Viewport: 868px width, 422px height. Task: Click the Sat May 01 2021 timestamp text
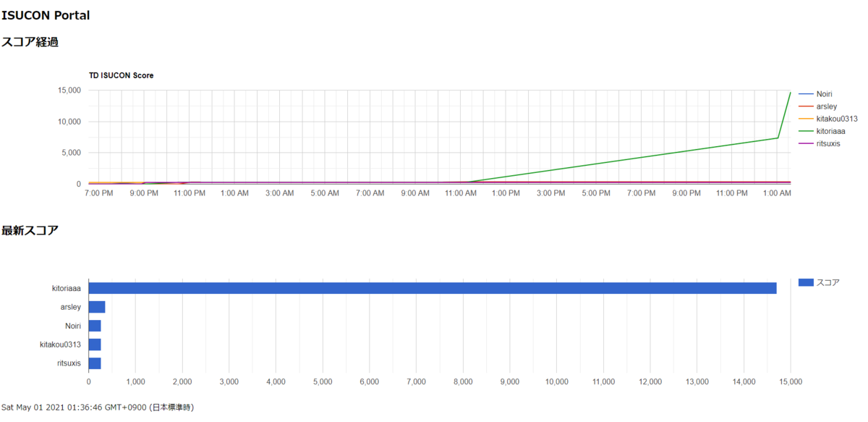click(x=98, y=408)
